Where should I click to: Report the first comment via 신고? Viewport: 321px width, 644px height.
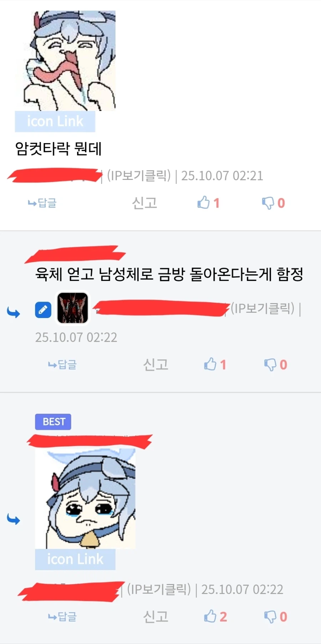coord(144,203)
